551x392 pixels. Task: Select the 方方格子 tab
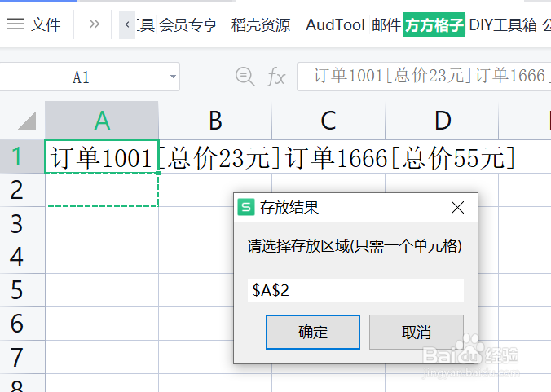(x=434, y=24)
